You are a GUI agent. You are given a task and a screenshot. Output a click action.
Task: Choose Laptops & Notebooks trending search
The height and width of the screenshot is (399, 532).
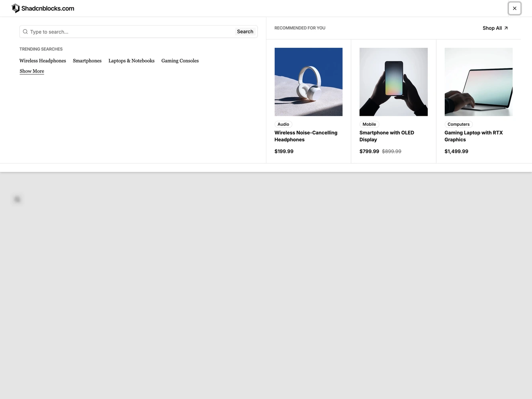[x=131, y=61]
